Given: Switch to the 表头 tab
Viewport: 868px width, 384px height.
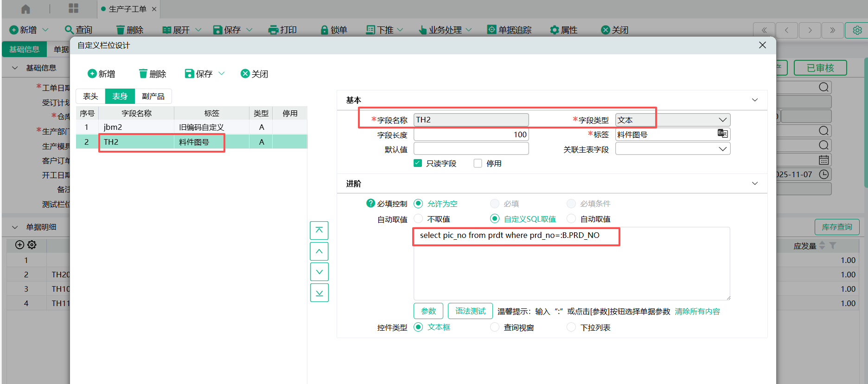Looking at the screenshot, I should 90,96.
